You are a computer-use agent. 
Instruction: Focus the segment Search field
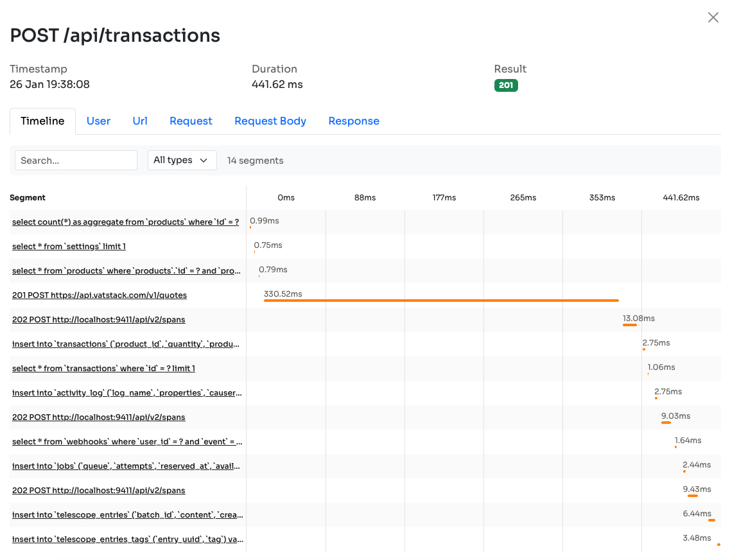pos(76,160)
